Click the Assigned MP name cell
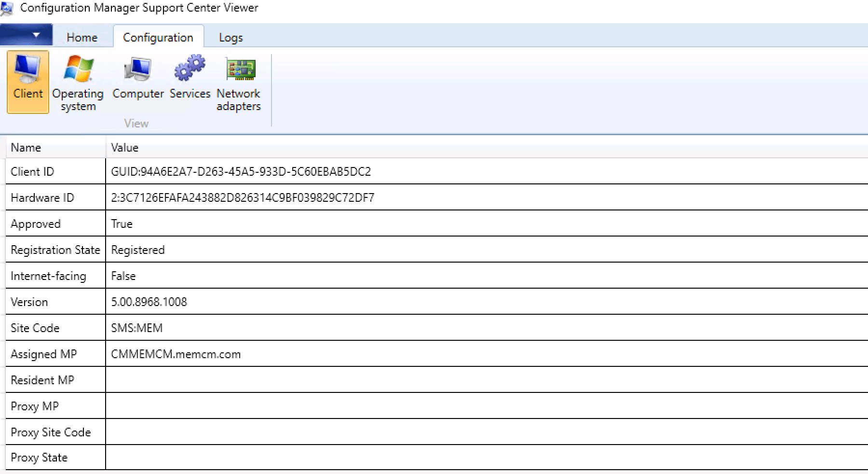Screen dimensions: 868x474 [55, 354]
